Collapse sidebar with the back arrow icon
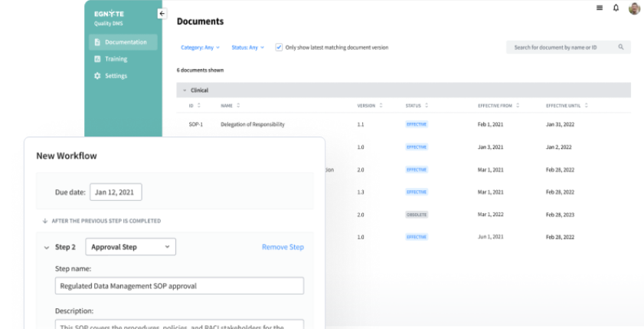The width and height of the screenshot is (644, 329). click(162, 13)
